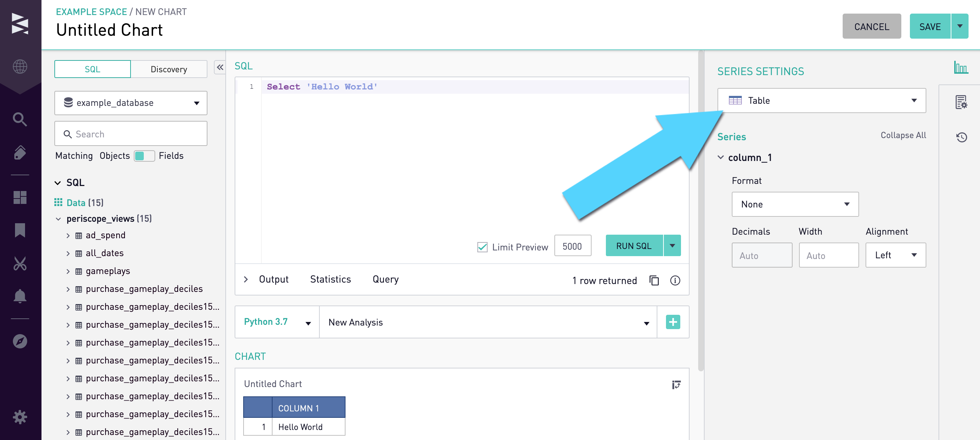Open search in the left sidebar

20,119
